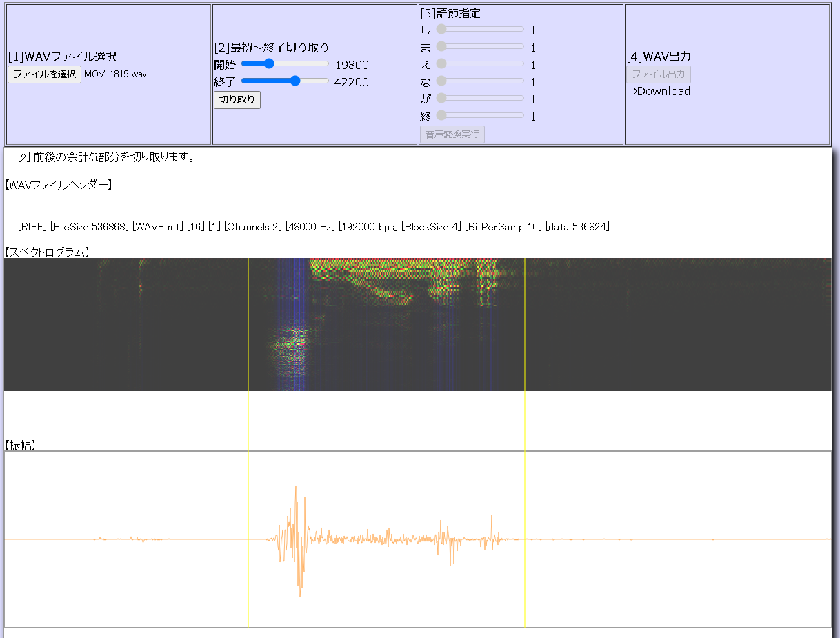Open the ⇒Download link
The height and width of the screenshot is (638, 840).
(x=658, y=91)
